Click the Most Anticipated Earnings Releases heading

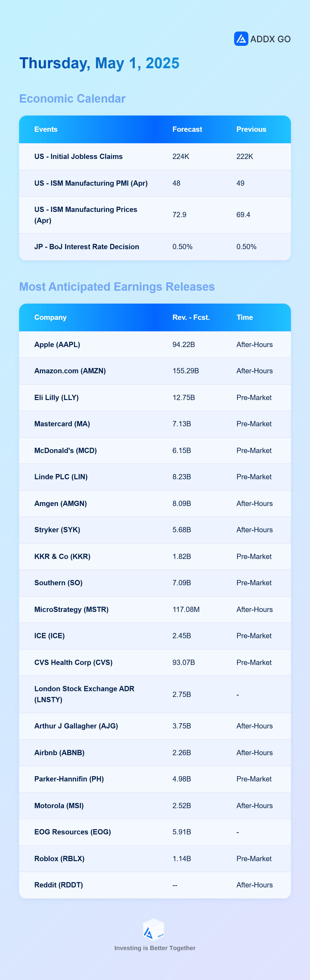[x=117, y=286]
